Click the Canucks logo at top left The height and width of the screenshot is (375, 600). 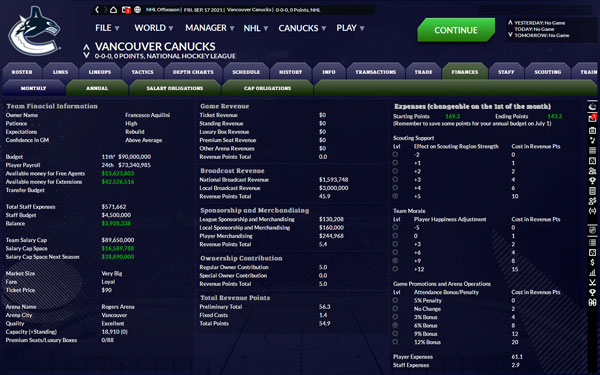point(34,31)
